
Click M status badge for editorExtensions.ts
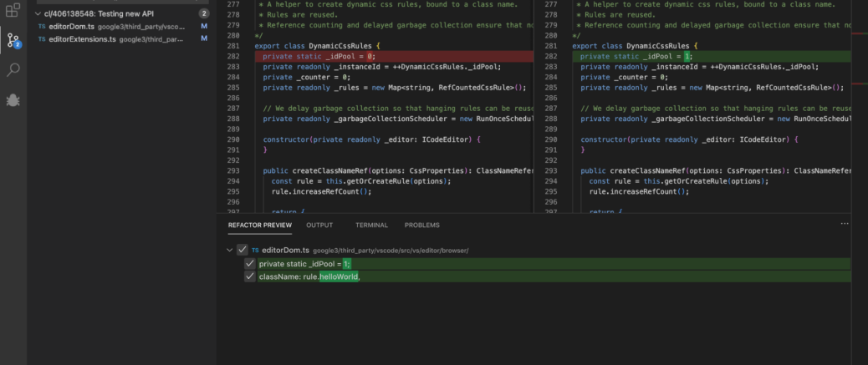coord(204,38)
